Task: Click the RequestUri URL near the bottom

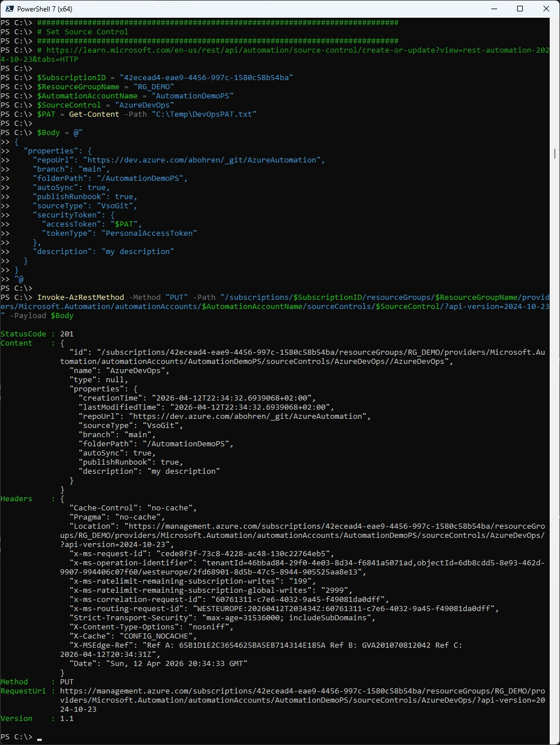Action: coord(302,691)
